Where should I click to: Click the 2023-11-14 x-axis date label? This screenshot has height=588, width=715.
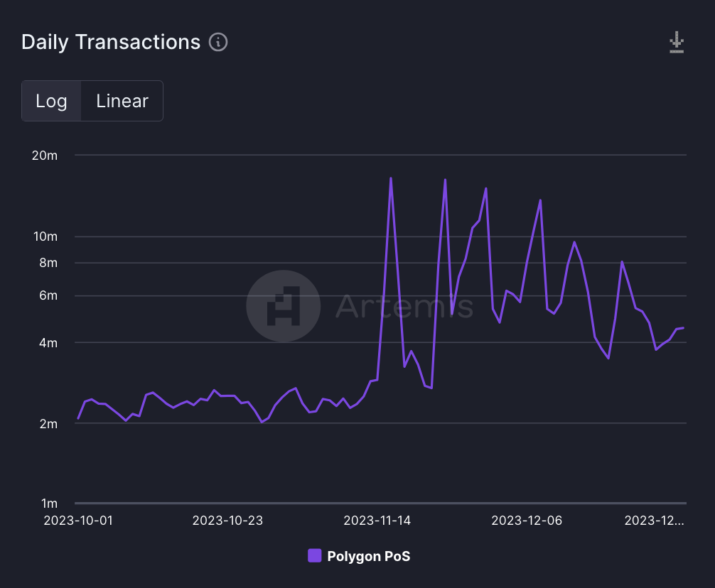click(377, 521)
